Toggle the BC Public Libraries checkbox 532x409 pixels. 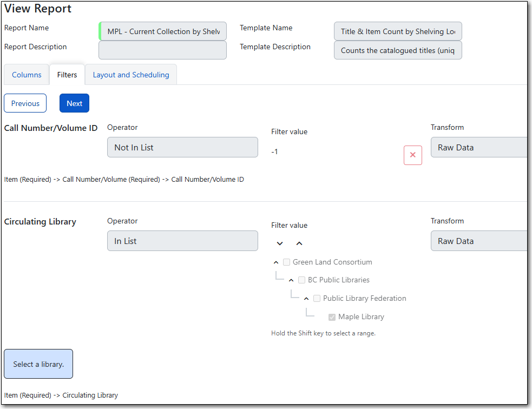pos(302,280)
